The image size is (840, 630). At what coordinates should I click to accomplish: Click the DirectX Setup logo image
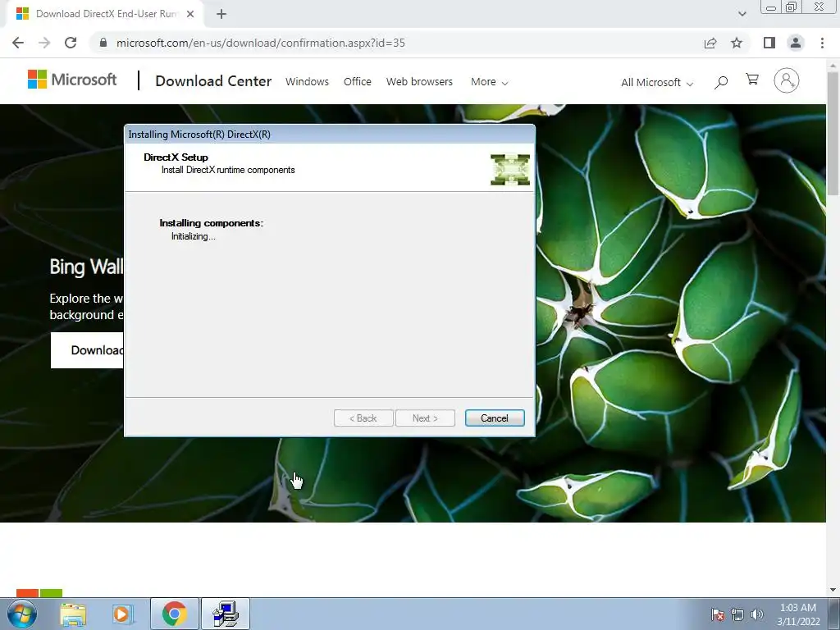510,169
